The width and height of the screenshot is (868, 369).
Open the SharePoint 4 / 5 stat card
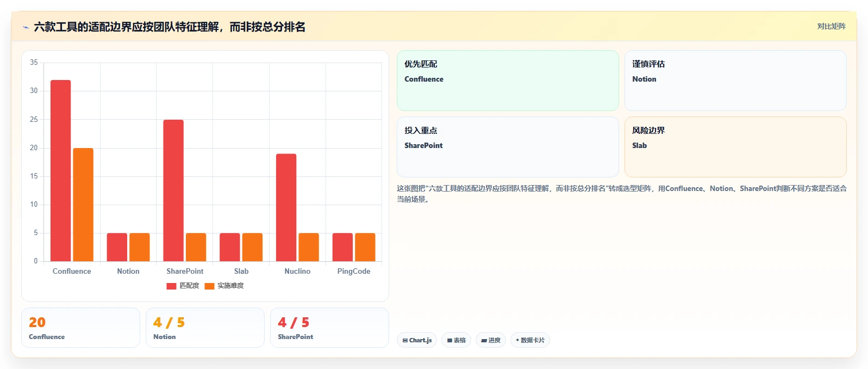tap(329, 328)
